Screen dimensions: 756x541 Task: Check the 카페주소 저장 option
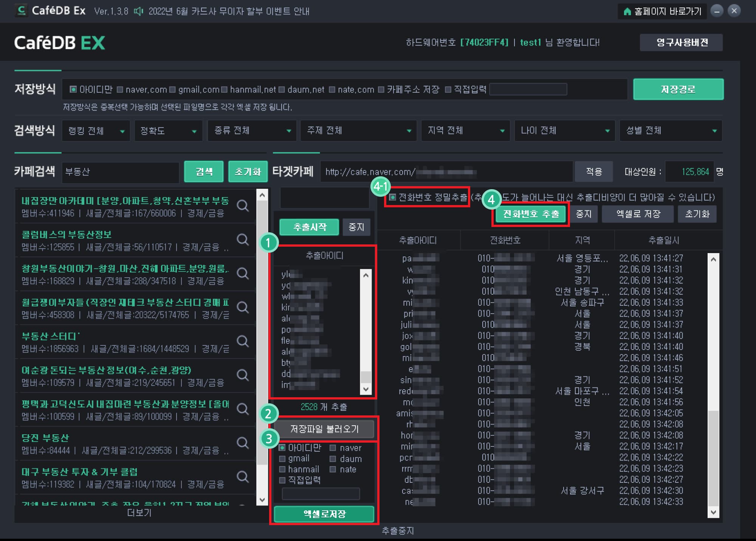[x=381, y=90]
